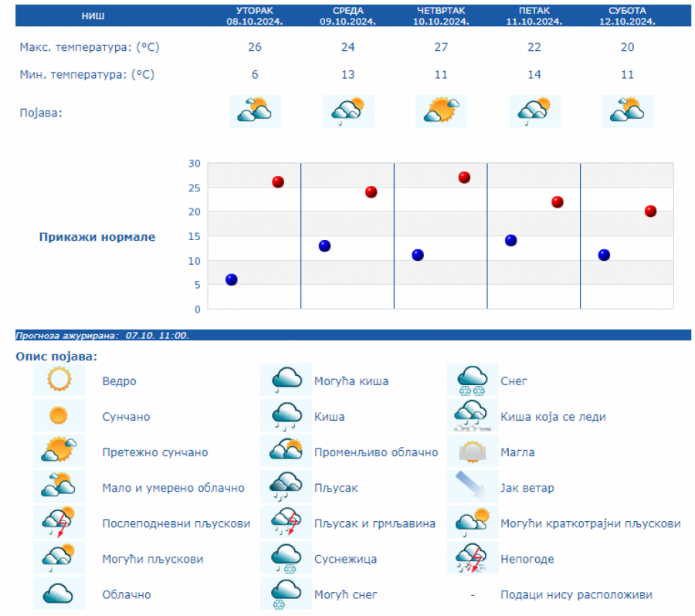Click Tuesday's blue min temperature dot

click(232, 279)
